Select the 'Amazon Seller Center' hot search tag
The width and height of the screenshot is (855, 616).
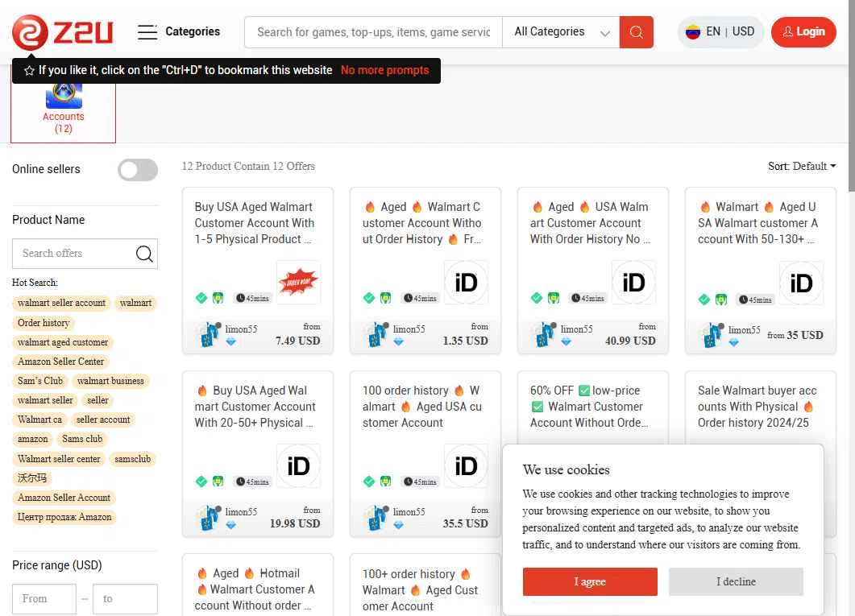(60, 362)
